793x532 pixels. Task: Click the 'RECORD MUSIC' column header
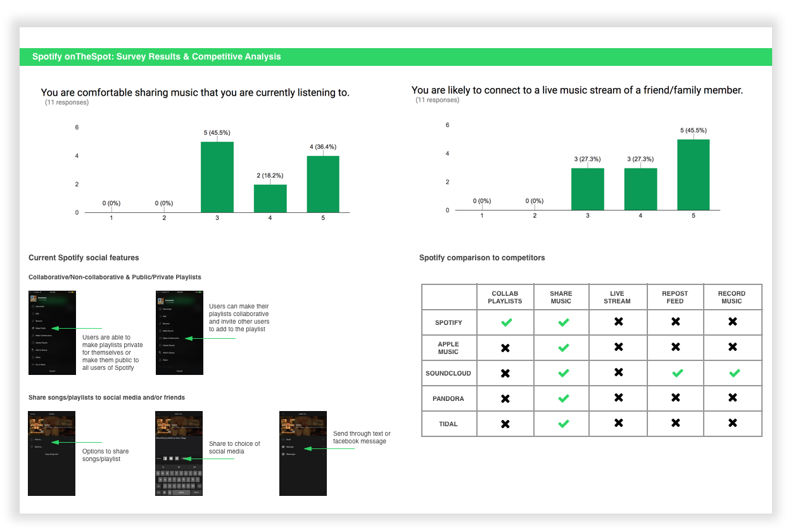tap(732, 297)
